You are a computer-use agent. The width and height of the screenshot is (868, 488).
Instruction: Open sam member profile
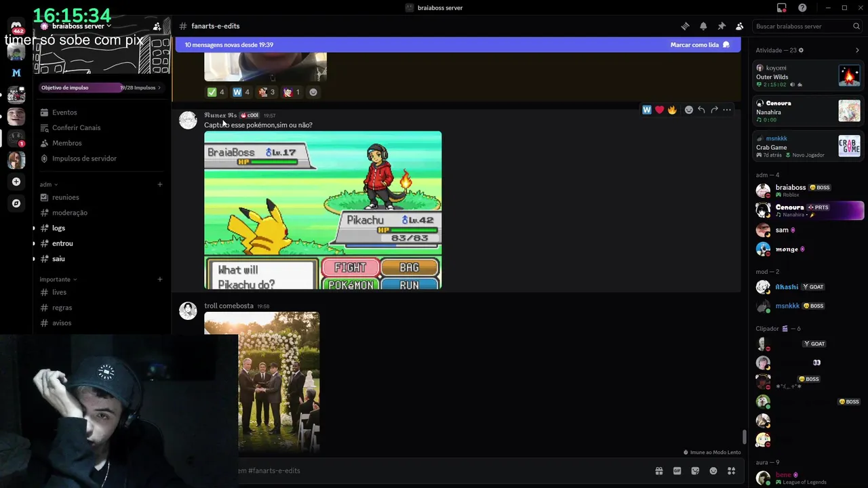(808, 230)
